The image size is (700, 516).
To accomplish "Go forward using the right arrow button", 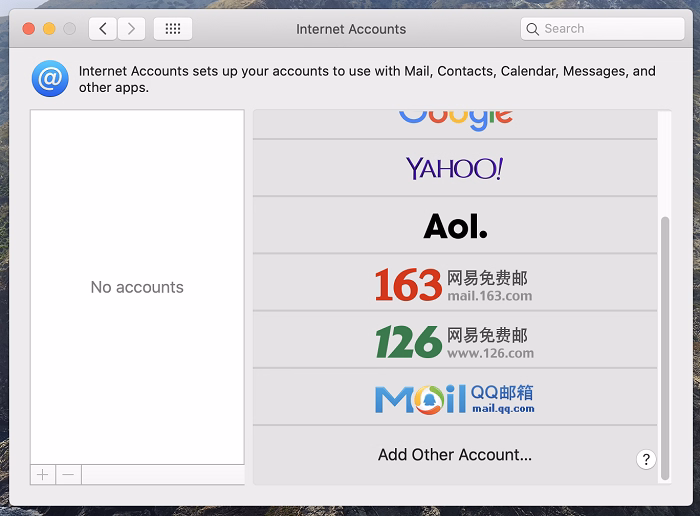I will [131, 29].
